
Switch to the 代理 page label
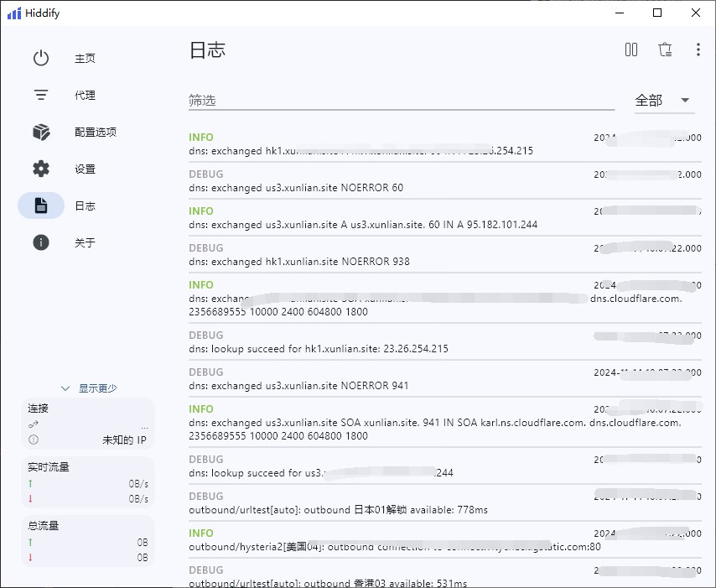click(x=85, y=96)
